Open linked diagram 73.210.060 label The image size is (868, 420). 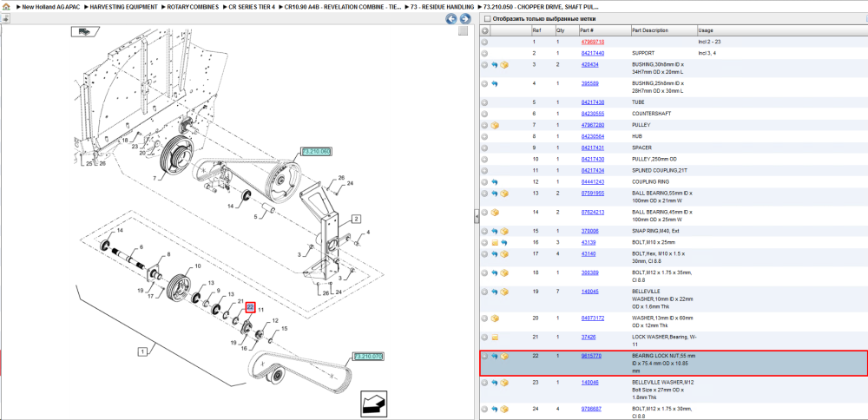[x=316, y=152]
